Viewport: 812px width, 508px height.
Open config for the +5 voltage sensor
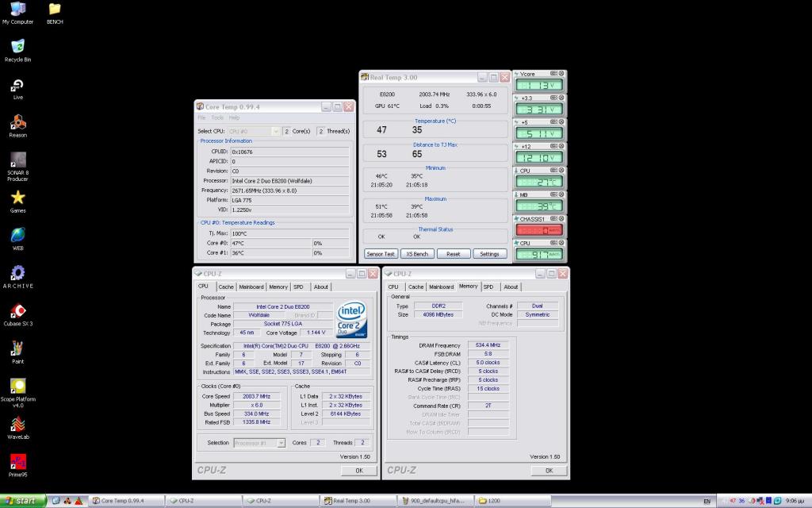tap(553, 121)
